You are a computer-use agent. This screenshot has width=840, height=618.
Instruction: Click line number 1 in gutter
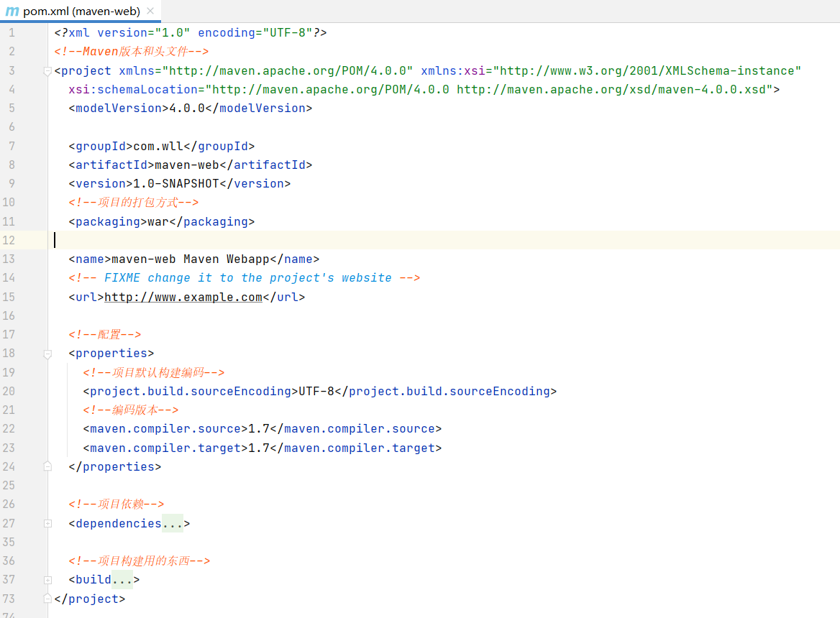pos(12,32)
